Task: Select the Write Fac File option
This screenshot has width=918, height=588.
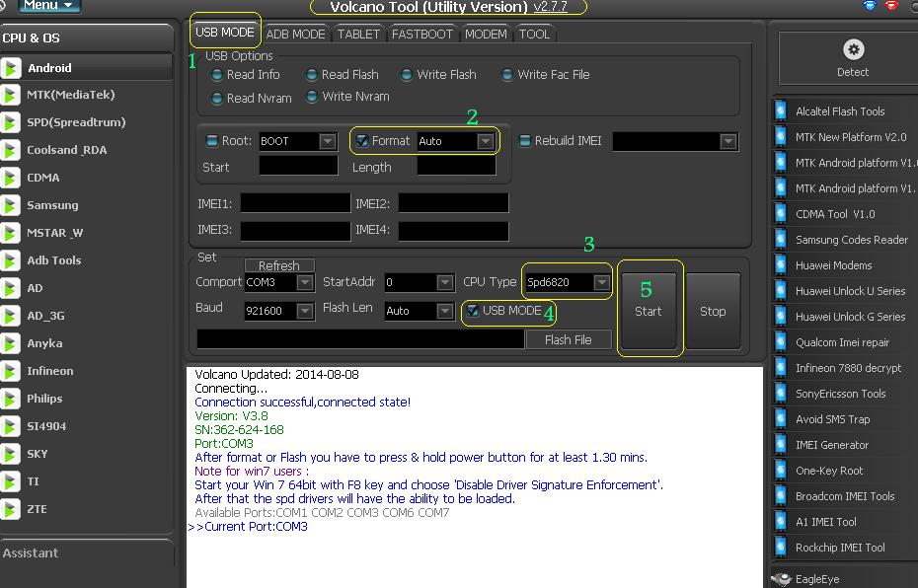Action: click(507, 75)
